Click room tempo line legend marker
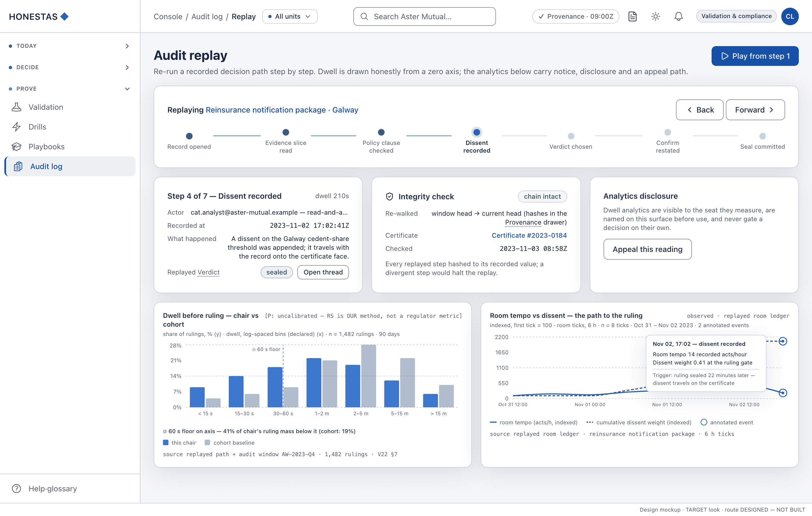Image resolution: width=812 pixels, height=516 pixels. 493,422
